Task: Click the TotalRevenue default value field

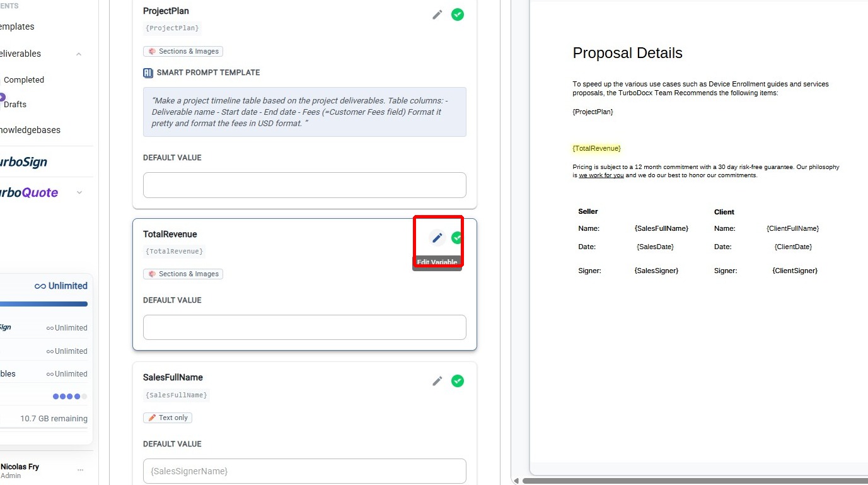Action: point(304,327)
